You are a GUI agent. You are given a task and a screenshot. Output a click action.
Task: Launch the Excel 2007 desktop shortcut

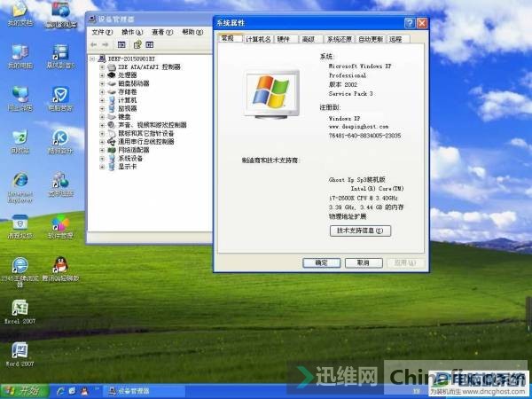click(x=20, y=311)
